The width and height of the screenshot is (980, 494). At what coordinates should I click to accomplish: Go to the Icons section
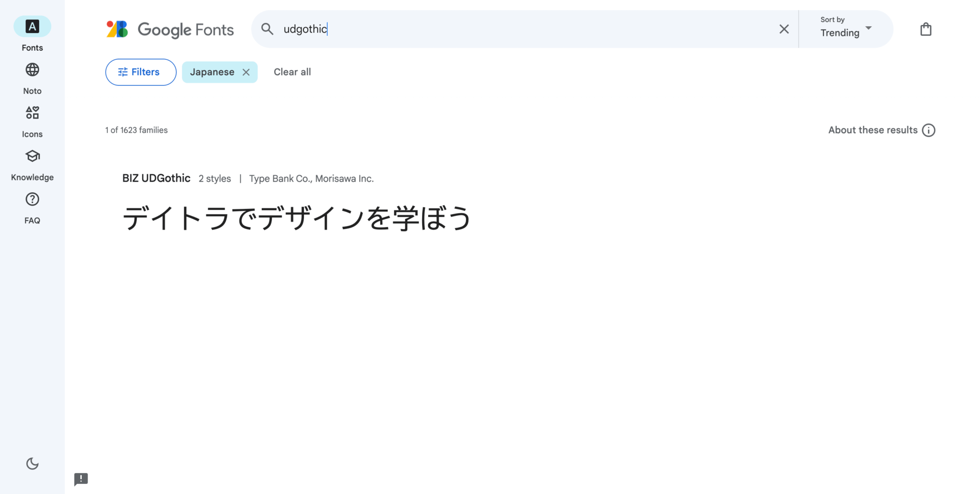[32, 113]
